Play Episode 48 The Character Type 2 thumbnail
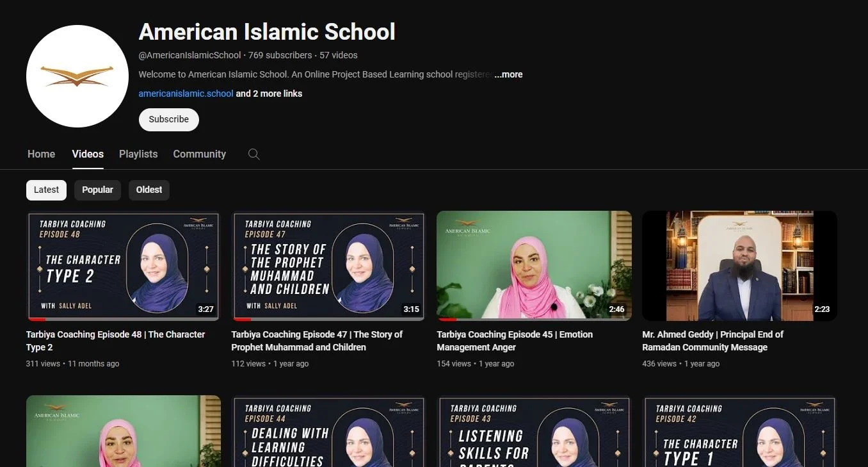The height and width of the screenshot is (467, 868). (124, 266)
